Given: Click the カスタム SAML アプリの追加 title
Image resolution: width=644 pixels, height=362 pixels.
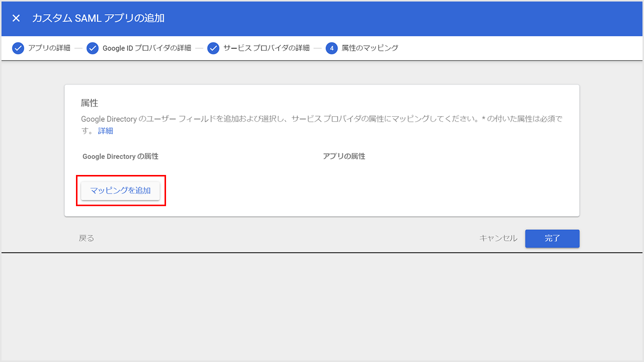Looking at the screenshot, I should pyautogui.click(x=98, y=18).
